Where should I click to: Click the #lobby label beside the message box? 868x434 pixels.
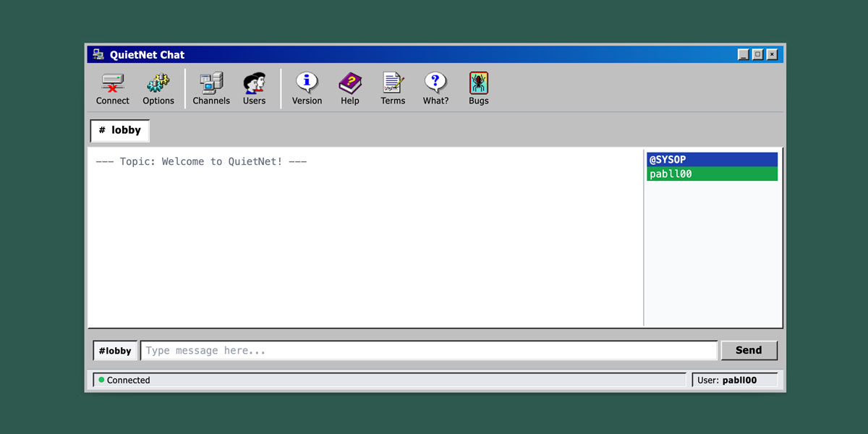[115, 350]
